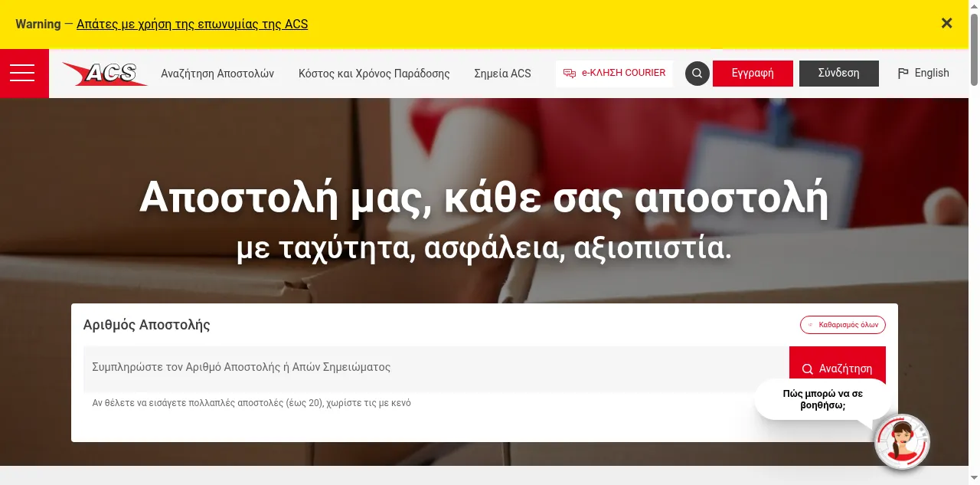
Task: Click the Αριθμός Αποστολής label
Action: coord(147,325)
